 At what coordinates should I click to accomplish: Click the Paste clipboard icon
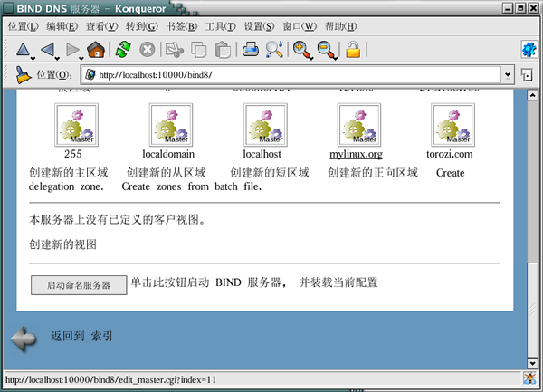(223, 50)
